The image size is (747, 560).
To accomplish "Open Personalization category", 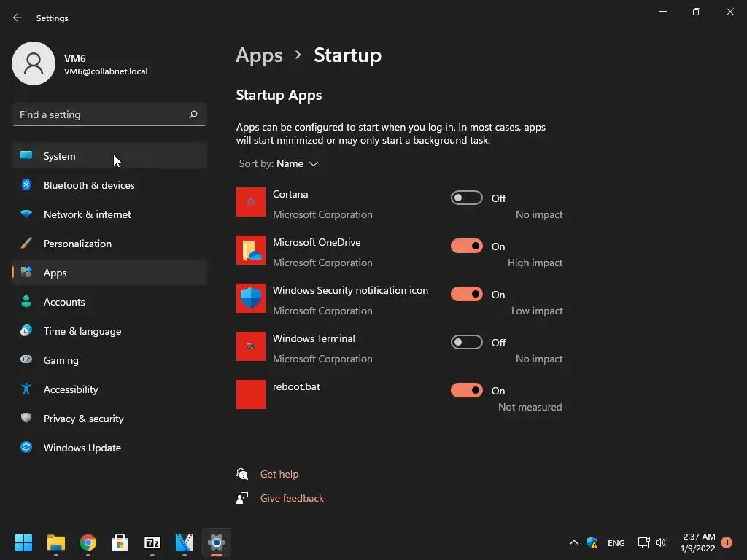I will (109, 244).
